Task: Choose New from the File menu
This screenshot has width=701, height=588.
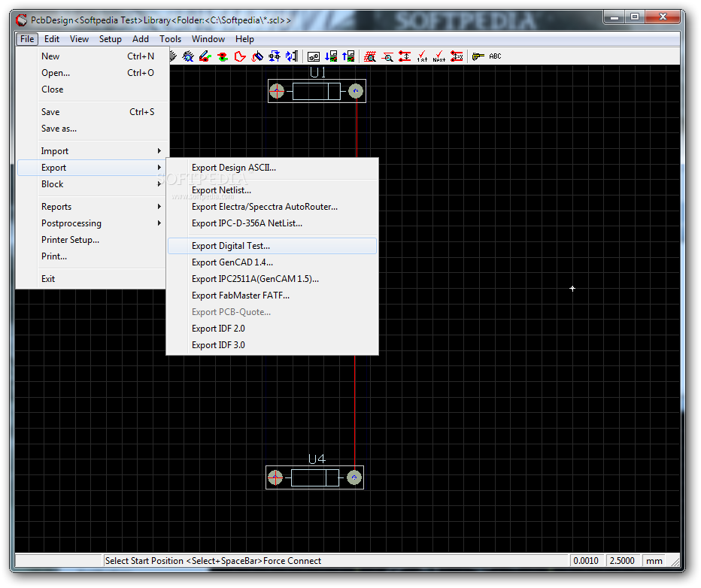Action: pyautogui.click(x=93, y=56)
